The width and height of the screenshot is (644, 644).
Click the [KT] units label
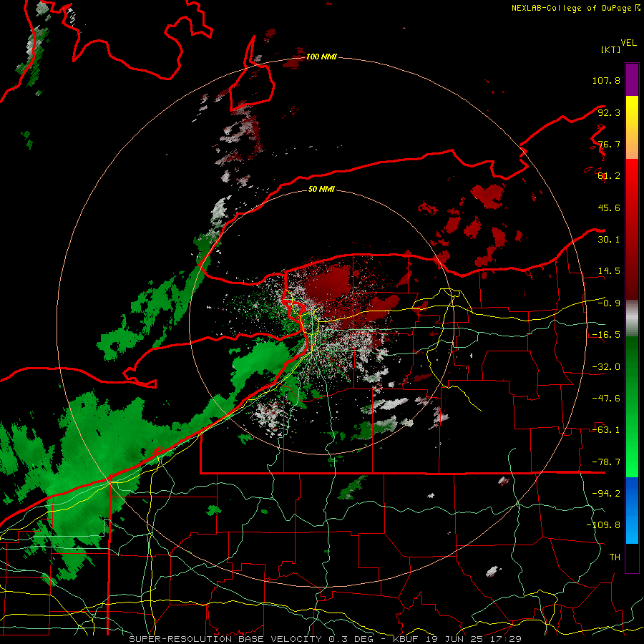(x=611, y=49)
